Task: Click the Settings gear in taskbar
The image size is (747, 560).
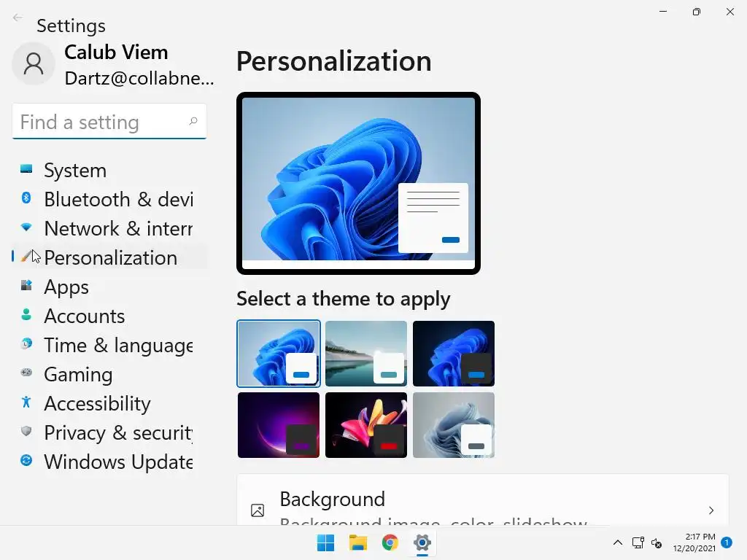Action: click(x=422, y=542)
